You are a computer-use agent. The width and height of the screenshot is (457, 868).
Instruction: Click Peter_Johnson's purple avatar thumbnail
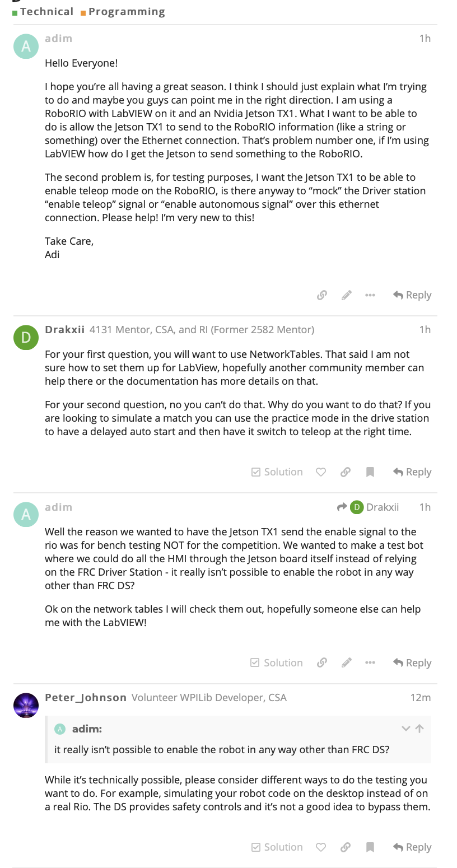(26, 706)
